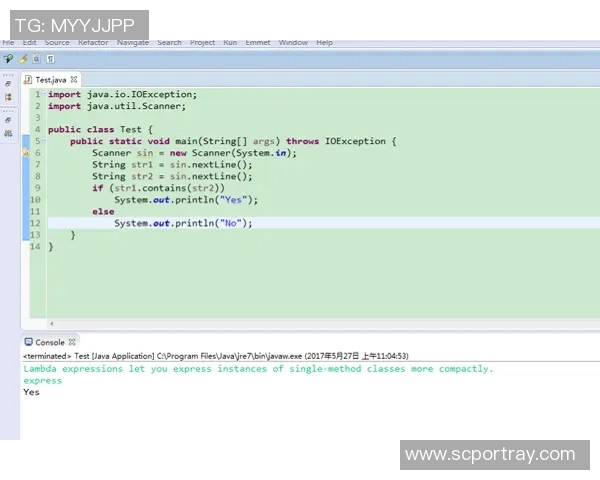The image size is (600, 480).
Task: Select the Console tab
Action: (49, 342)
